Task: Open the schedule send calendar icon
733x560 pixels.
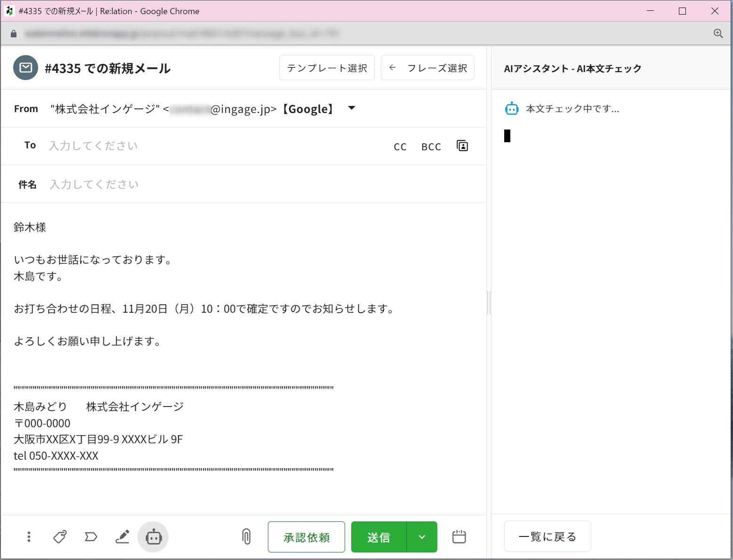Action: (459, 536)
